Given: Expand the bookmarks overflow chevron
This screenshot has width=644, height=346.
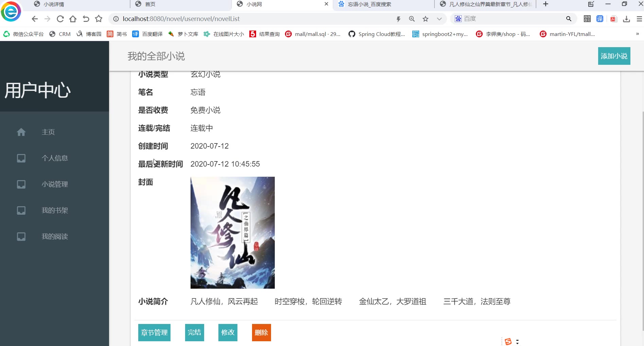Looking at the screenshot, I should click(x=637, y=34).
